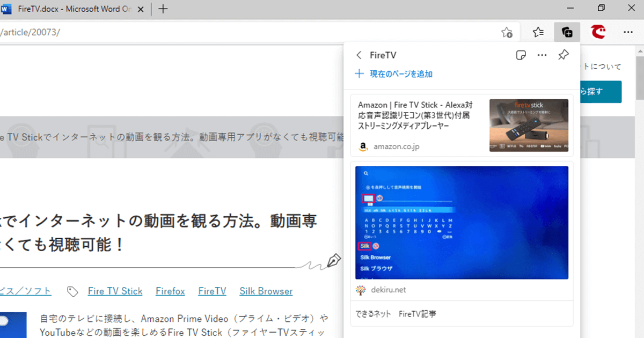Open the Favorites list icon
The width and height of the screenshot is (644, 338).
coord(538,33)
